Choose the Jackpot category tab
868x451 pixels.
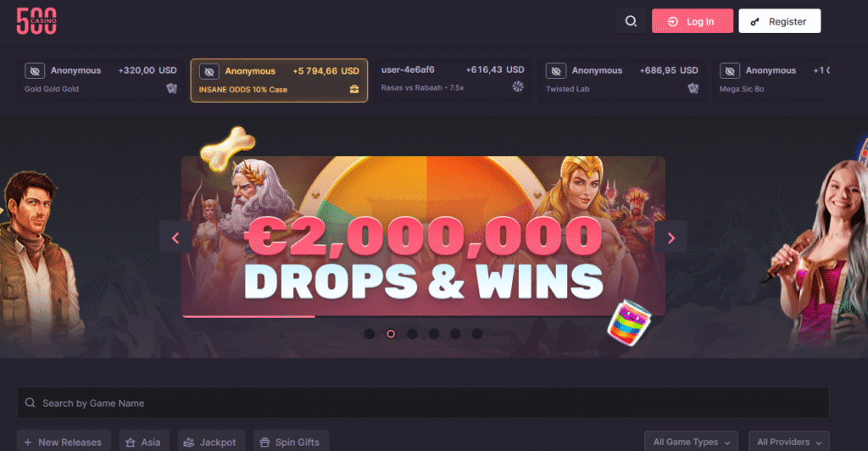(211, 442)
